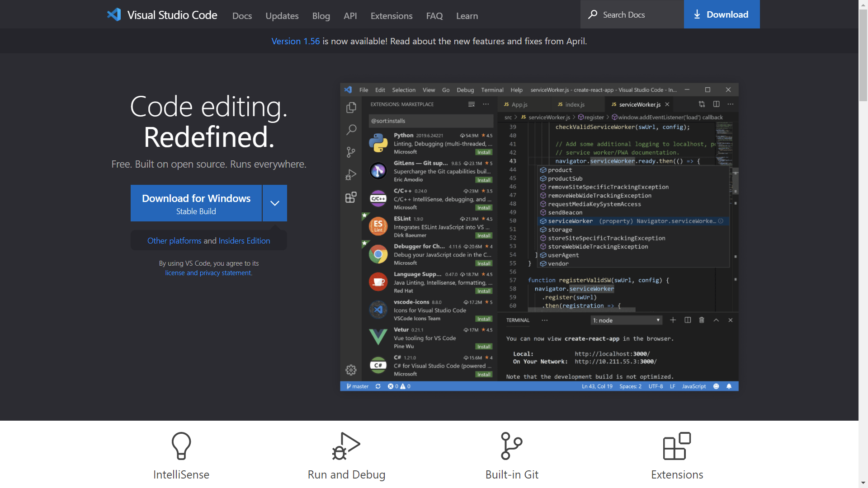
Task: Go to the Updates page
Action: 282,16
